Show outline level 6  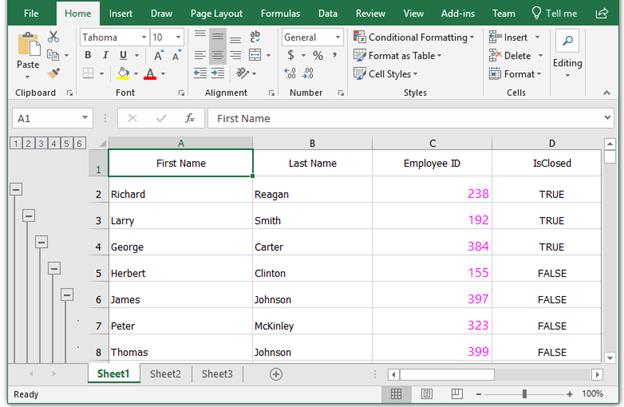pos(79,143)
